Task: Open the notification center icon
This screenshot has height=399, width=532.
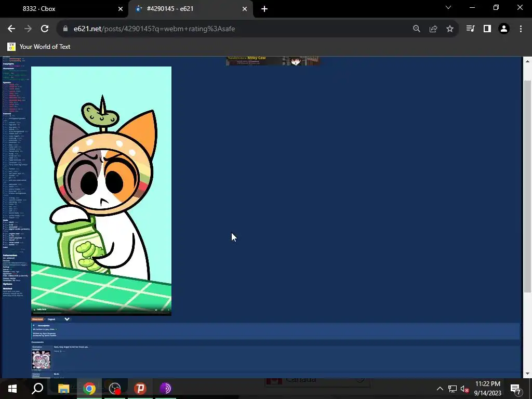Action: (516, 389)
